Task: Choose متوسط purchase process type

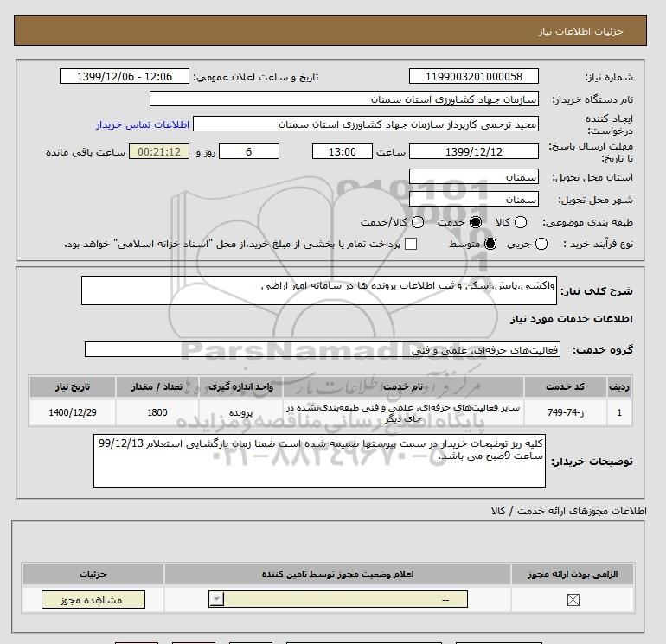Action: (490, 244)
